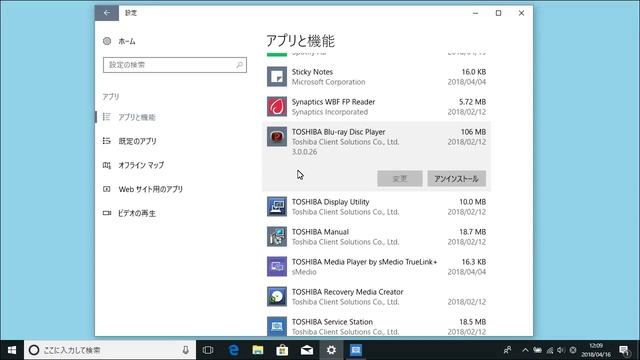Open Microsoft Store from taskbar
Image resolution: width=640 pixels, height=360 pixels.
282,350
